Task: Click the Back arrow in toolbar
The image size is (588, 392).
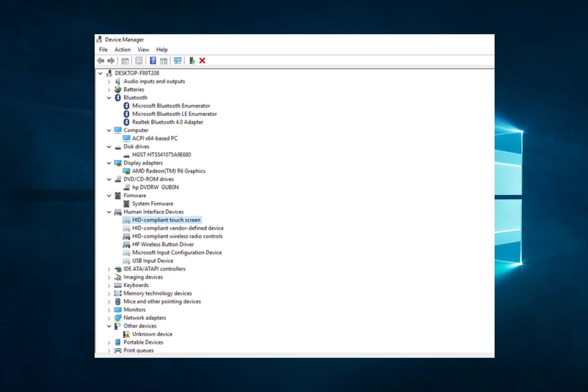Action: (x=101, y=61)
